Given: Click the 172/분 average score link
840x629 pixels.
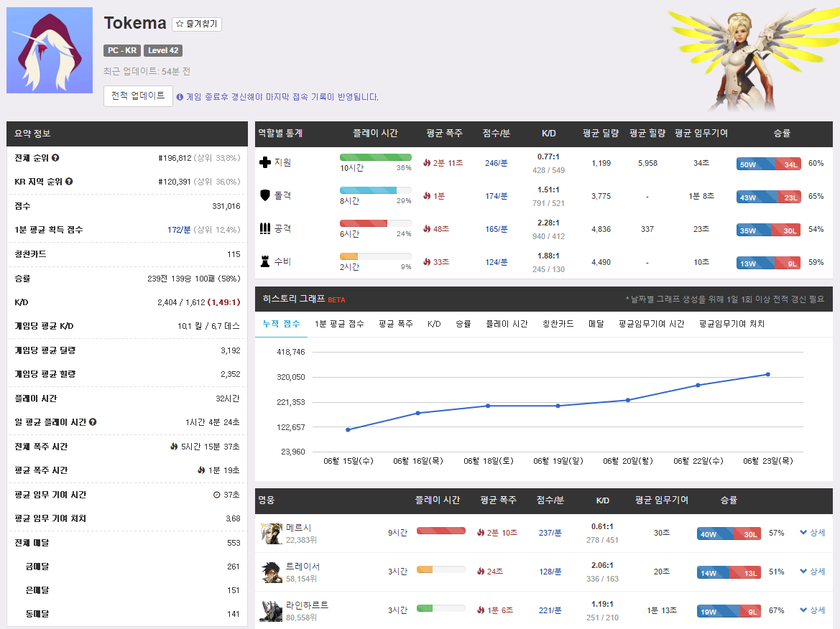Looking at the screenshot, I should point(179,230).
